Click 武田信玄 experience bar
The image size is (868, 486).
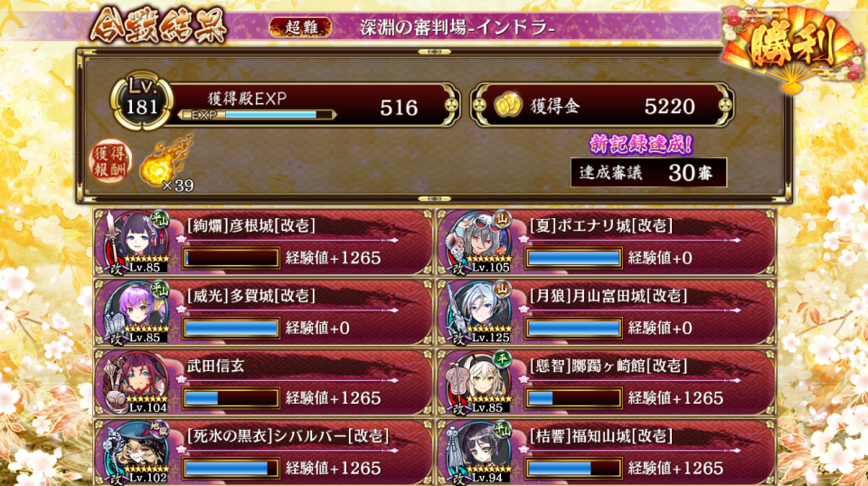(231, 398)
